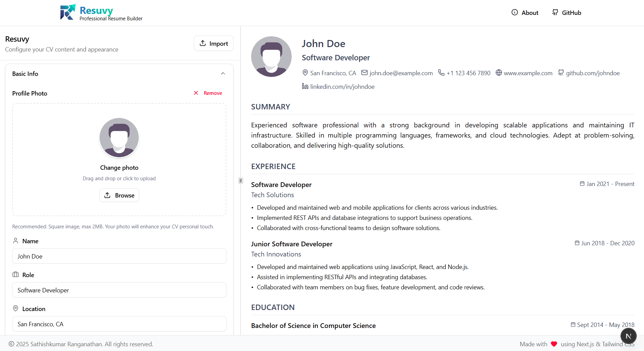
Task: Click the calendar icon beside Jun 2018 - Dec 2020
Action: tap(577, 243)
